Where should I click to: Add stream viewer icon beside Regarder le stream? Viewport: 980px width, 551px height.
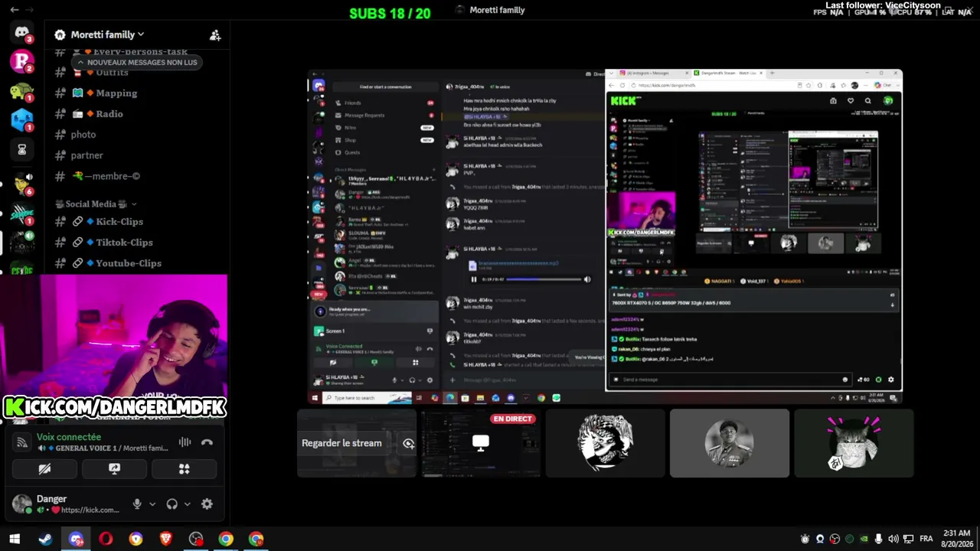tap(409, 443)
